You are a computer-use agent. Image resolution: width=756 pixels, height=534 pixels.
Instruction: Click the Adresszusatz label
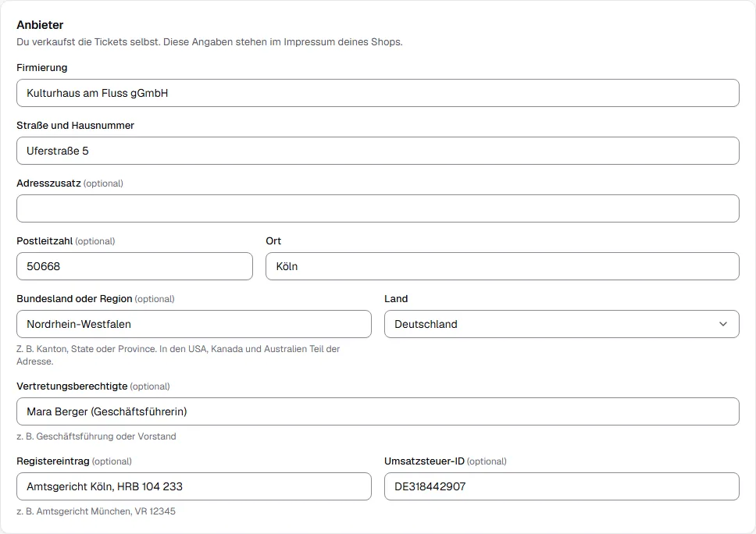[48, 183]
